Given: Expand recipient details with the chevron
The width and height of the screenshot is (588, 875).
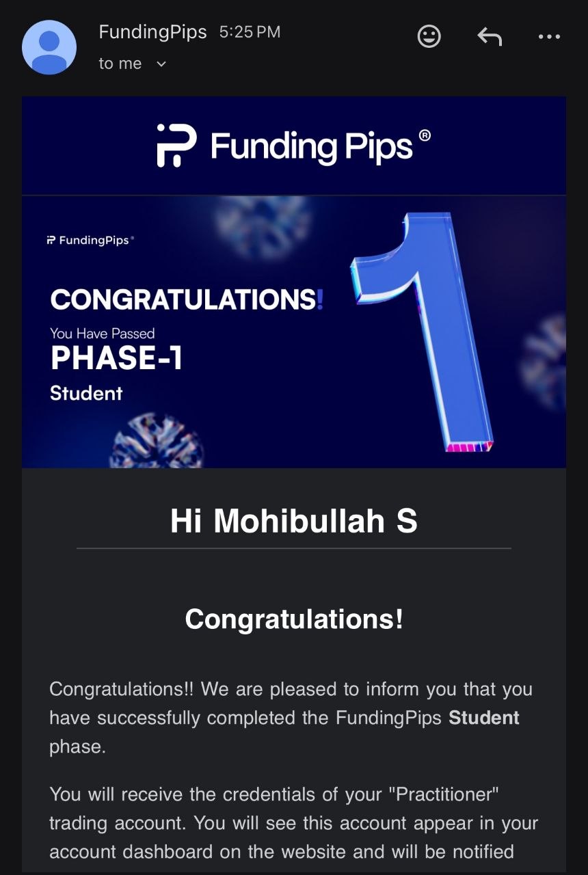Looking at the screenshot, I should tap(161, 64).
